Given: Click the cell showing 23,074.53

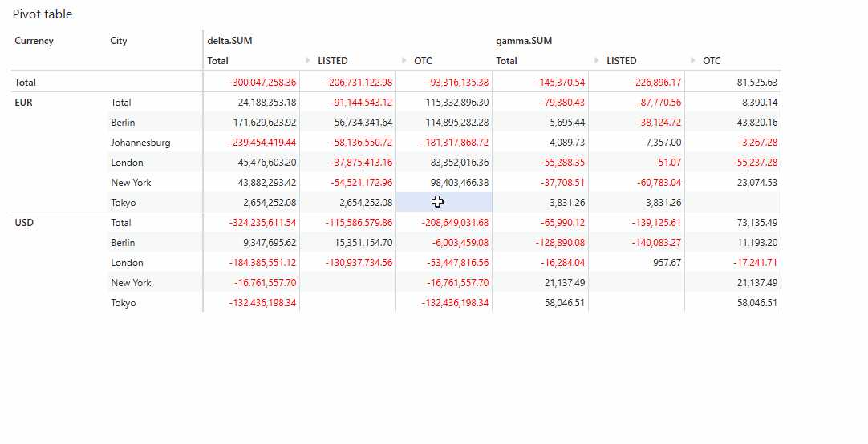Looking at the screenshot, I should coord(733,183).
